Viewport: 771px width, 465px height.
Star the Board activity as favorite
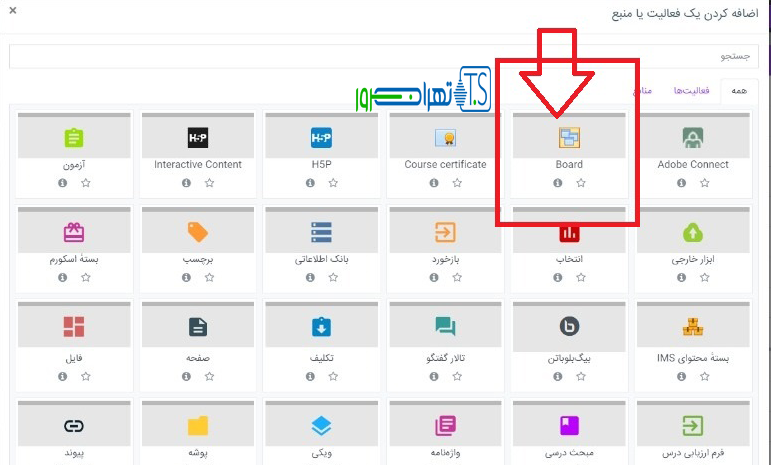tap(581, 183)
